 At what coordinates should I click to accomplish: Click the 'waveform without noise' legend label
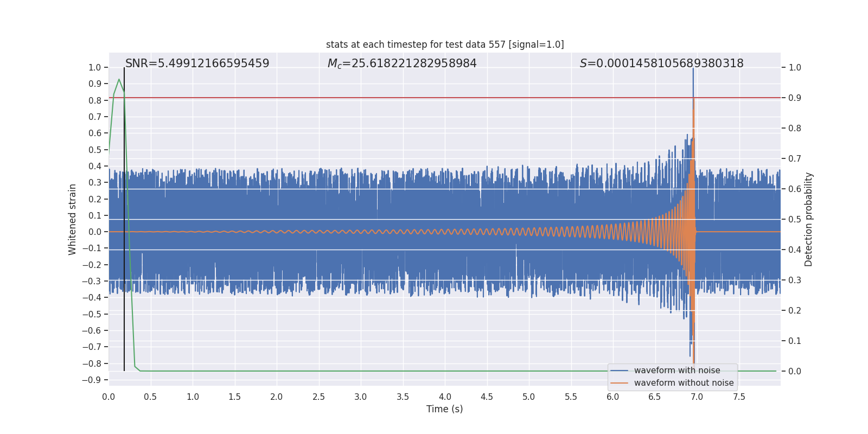[x=684, y=383]
